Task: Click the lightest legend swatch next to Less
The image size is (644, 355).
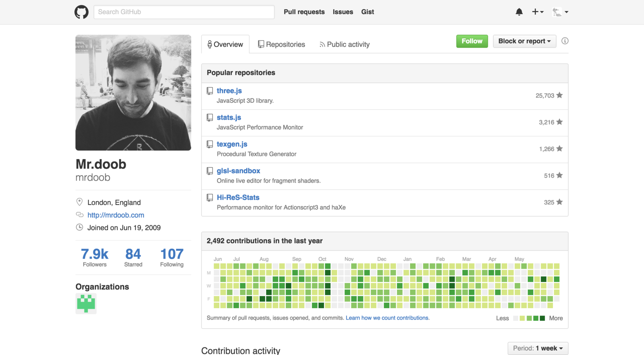Action: click(516, 318)
